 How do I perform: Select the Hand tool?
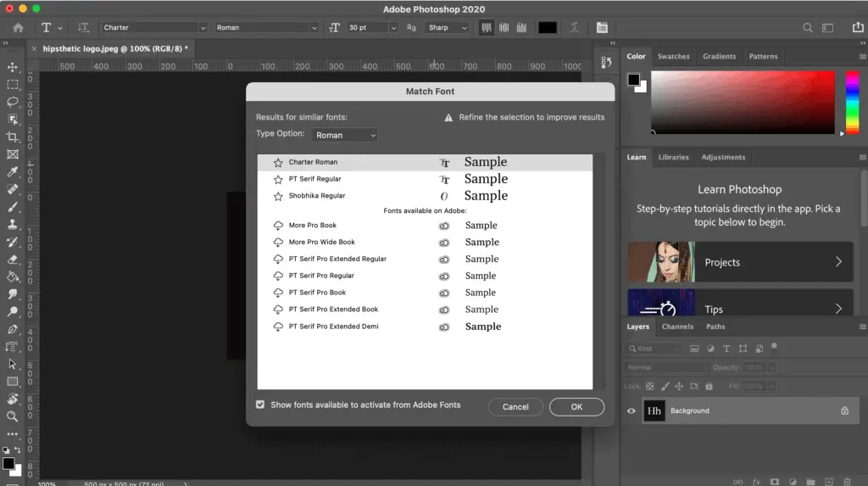tap(12, 399)
